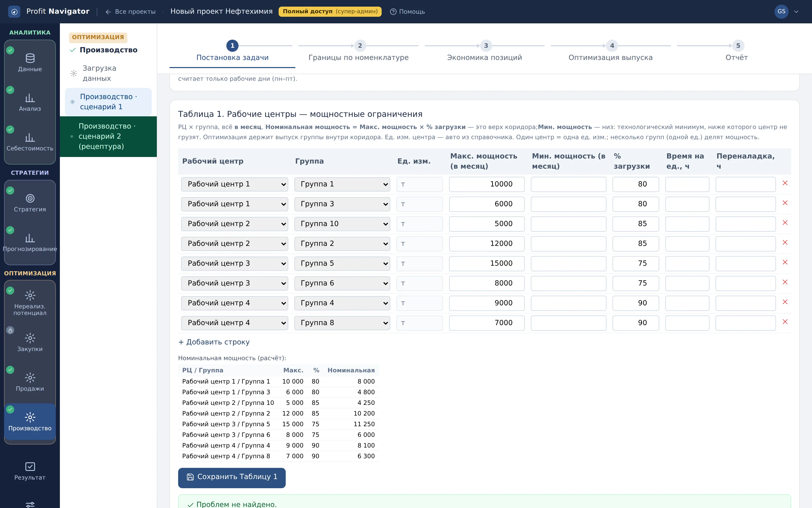
Task: Delete the row with Группа 4
Action: (785, 302)
